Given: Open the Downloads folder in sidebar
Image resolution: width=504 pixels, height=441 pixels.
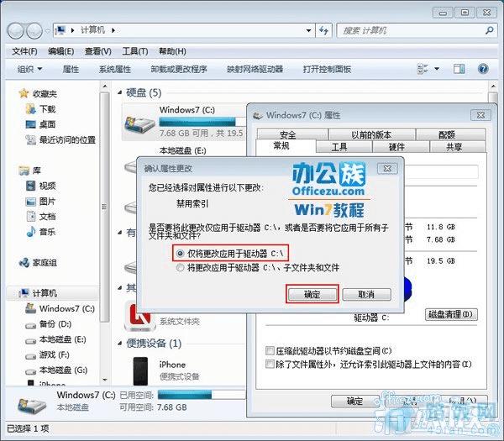Looking at the screenshot, I should [x=40, y=109].
